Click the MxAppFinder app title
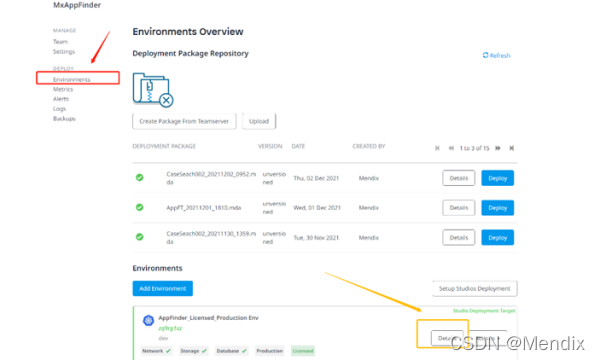The width and height of the screenshot is (600, 360). 77,5
